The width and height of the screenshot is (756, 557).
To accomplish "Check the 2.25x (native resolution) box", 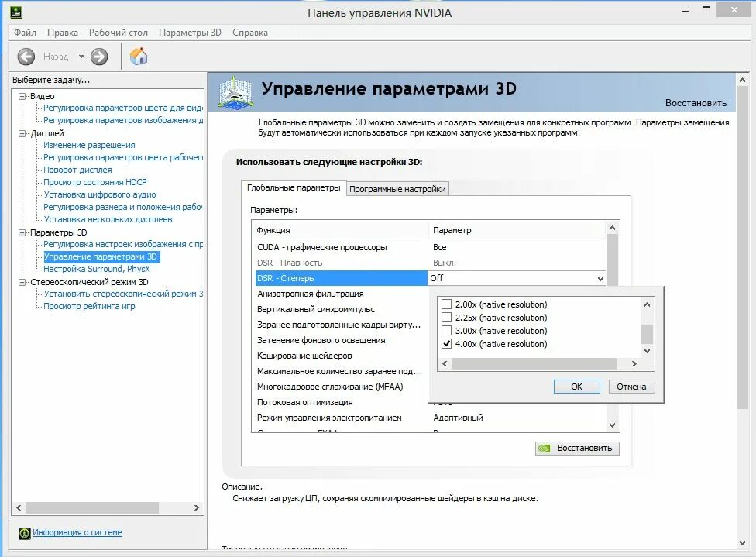I will [x=446, y=318].
